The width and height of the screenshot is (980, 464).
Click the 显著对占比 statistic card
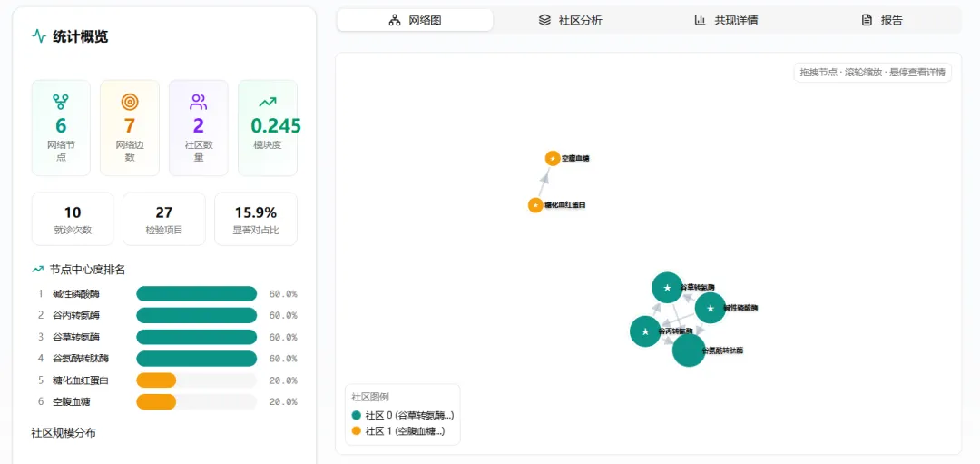pos(256,219)
